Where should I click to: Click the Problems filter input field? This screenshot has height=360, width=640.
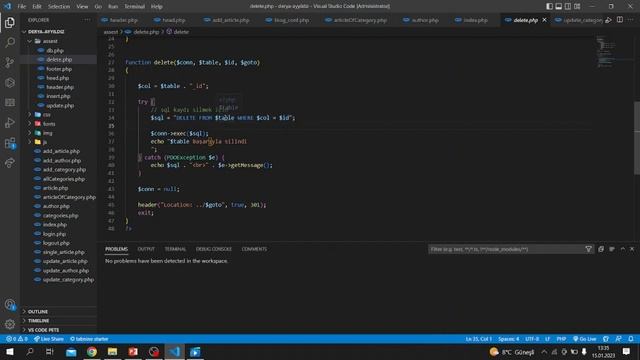click(x=506, y=249)
